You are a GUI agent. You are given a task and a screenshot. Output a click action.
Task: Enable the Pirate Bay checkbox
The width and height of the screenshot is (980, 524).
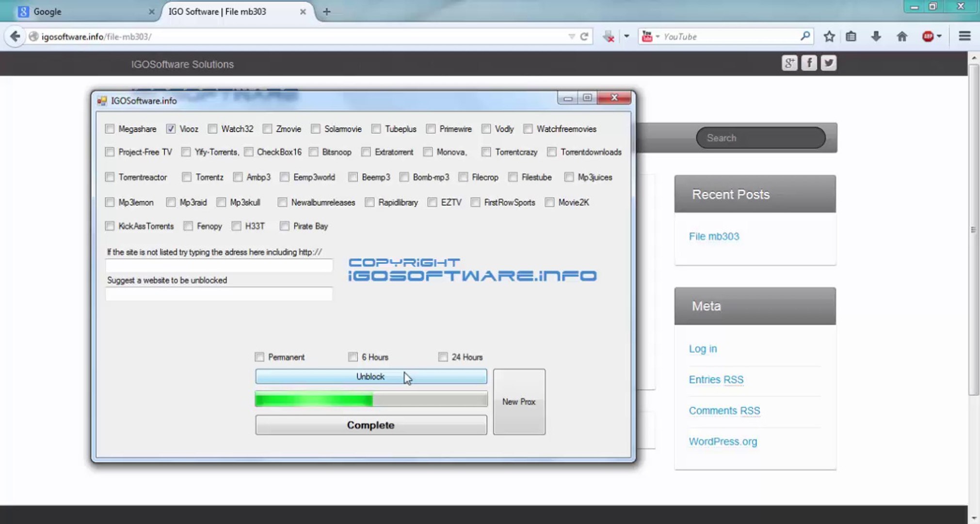[x=285, y=226]
